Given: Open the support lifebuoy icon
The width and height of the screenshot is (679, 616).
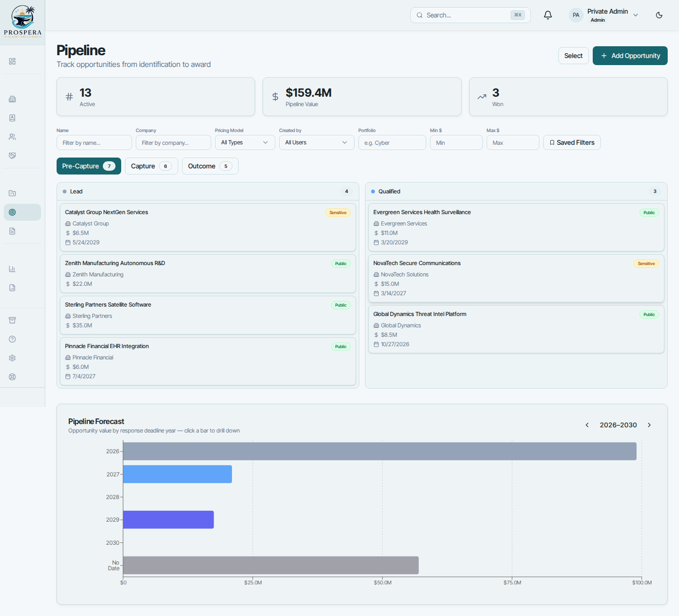Looking at the screenshot, I should (x=12, y=377).
